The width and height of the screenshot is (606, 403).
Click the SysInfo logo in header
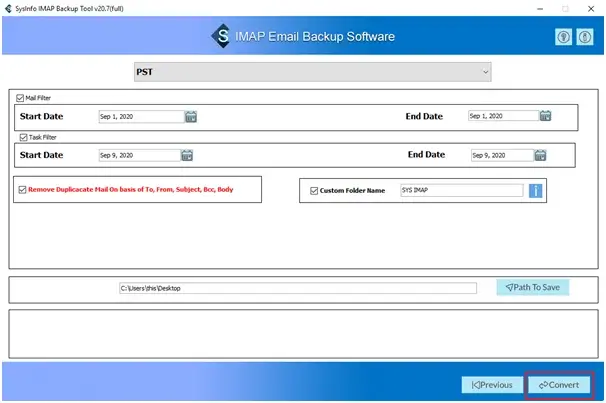click(221, 37)
